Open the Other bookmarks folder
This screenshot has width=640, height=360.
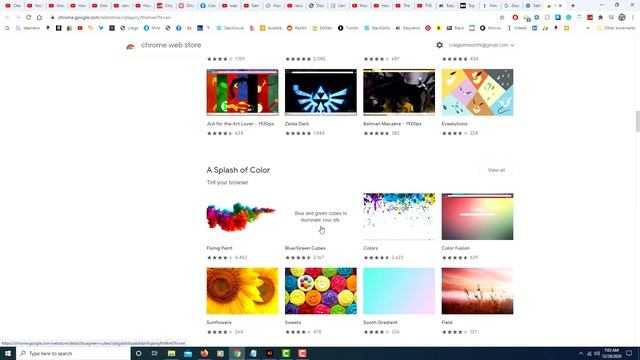click(616, 28)
